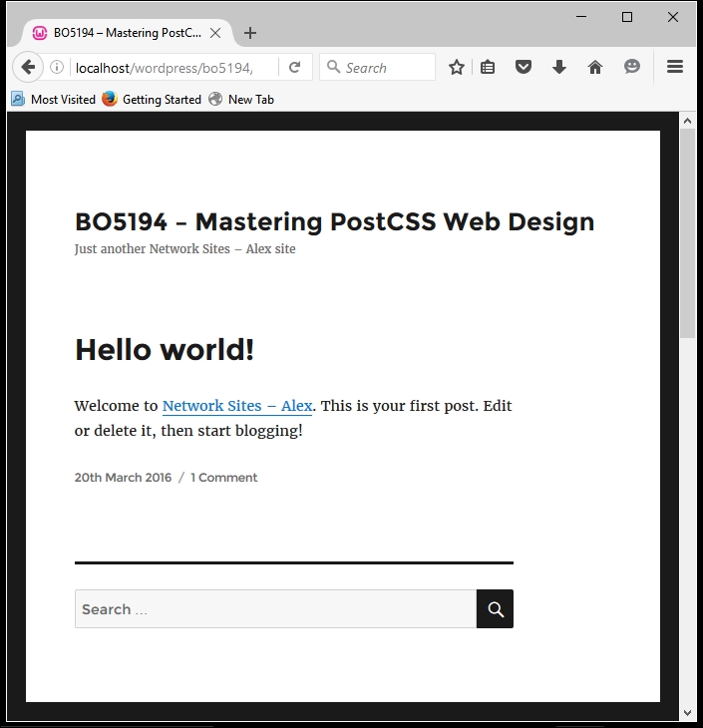The height and width of the screenshot is (728, 703).
Task: Go to the Firefox home page
Action: click(x=595, y=68)
